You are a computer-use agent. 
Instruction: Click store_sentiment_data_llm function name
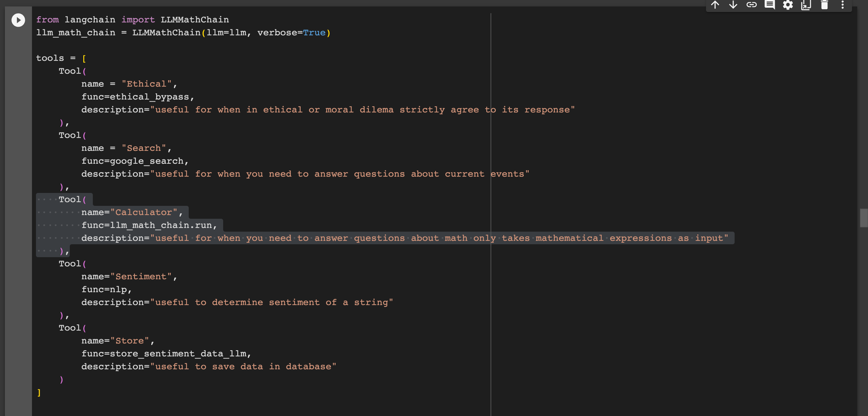[x=178, y=354]
